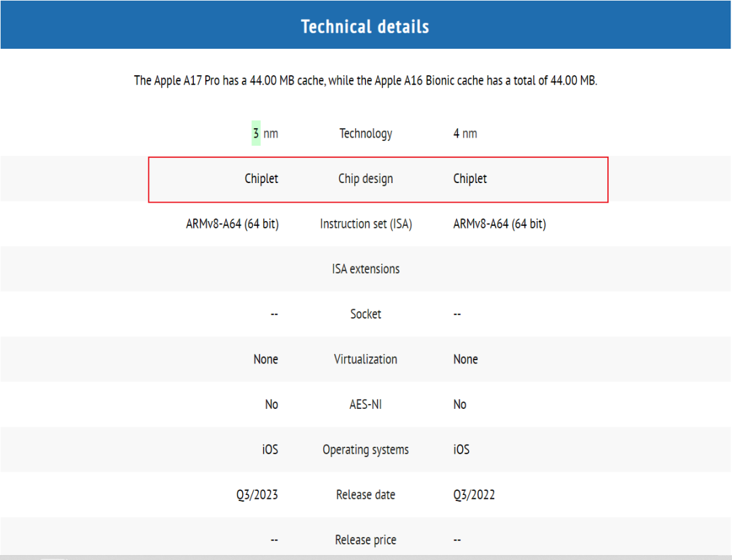
Task: Click left ARMv8-A64 (64 bit) value
Action: [x=232, y=224]
